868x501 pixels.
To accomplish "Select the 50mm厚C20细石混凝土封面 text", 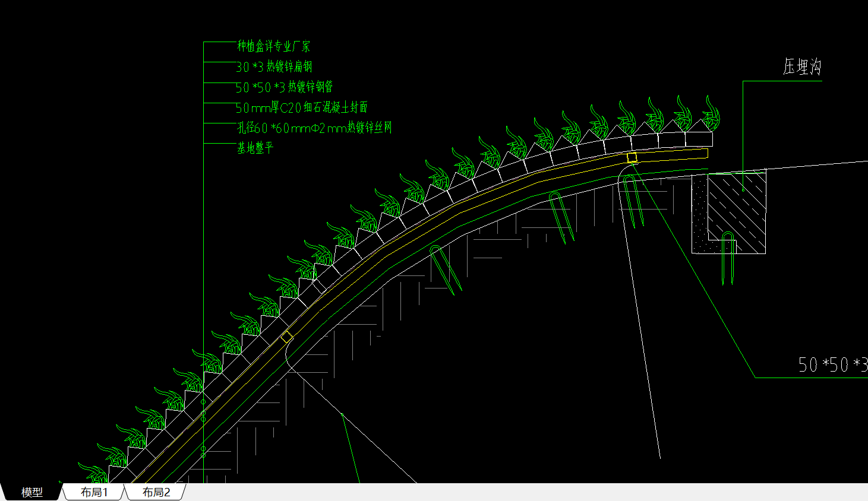I will coord(302,107).
